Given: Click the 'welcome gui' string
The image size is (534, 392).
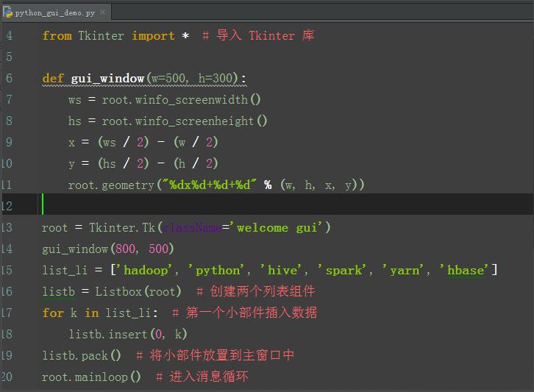Looking at the screenshot, I should click(275, 227).
